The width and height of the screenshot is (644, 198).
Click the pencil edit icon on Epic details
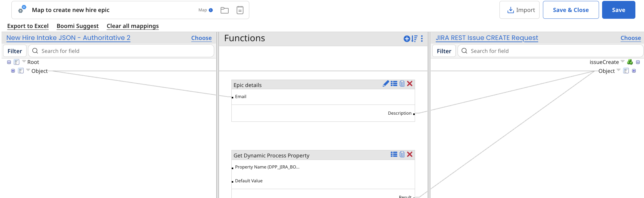point(385,84)
